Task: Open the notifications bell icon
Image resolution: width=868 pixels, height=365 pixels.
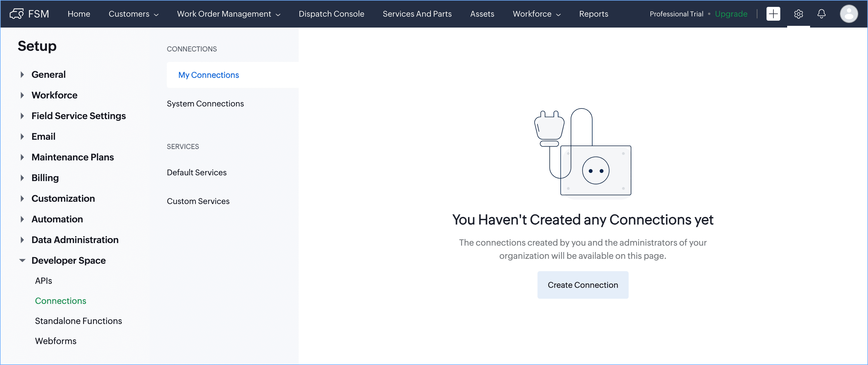Action: click(x=821, y=14)
